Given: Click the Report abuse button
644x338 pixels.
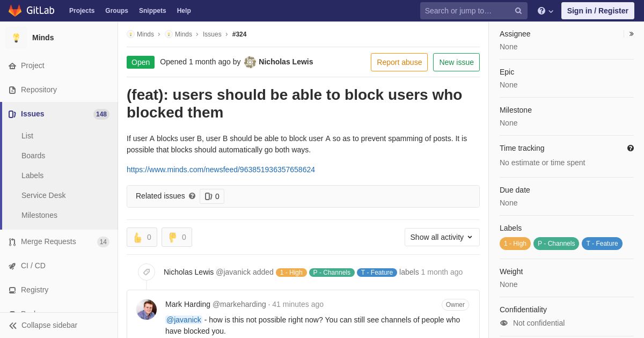Looking at the screenshot, I should (x=399, y=62).
